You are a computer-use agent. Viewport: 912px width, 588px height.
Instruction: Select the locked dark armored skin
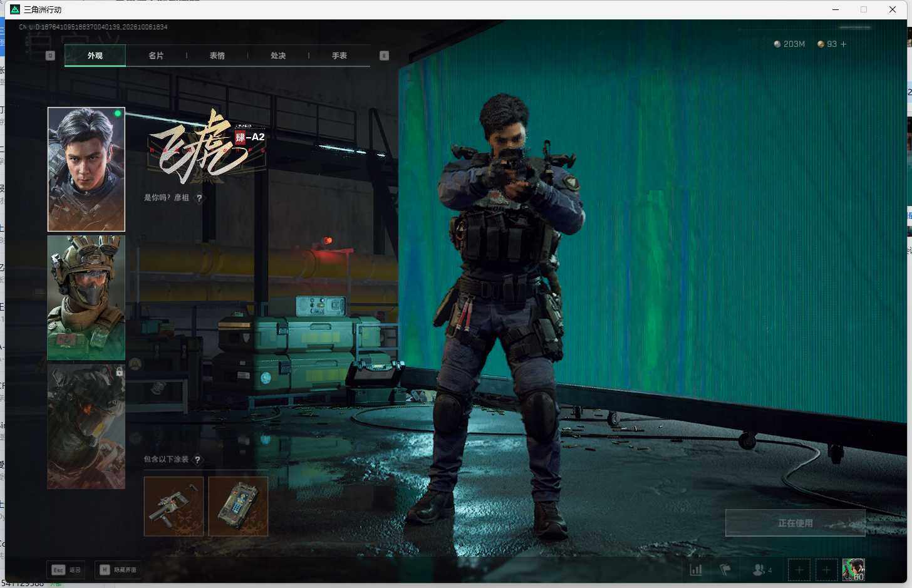click(x=86, y=426)
